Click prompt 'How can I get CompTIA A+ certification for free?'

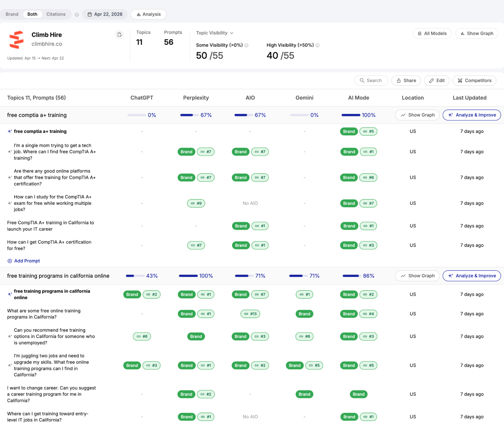[49, 245]
